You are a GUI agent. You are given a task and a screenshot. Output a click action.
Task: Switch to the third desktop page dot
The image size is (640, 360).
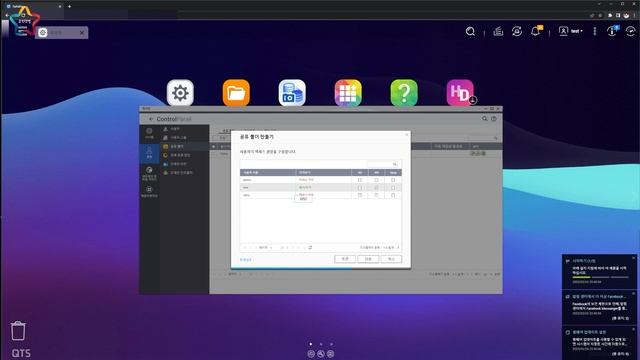(x=331, y=344)
